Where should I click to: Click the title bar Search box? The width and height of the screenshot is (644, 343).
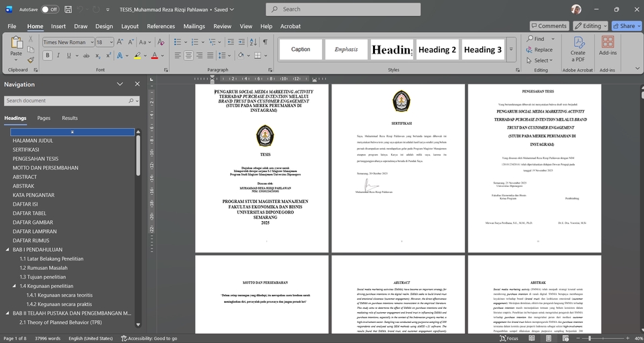tap(343, 9)
